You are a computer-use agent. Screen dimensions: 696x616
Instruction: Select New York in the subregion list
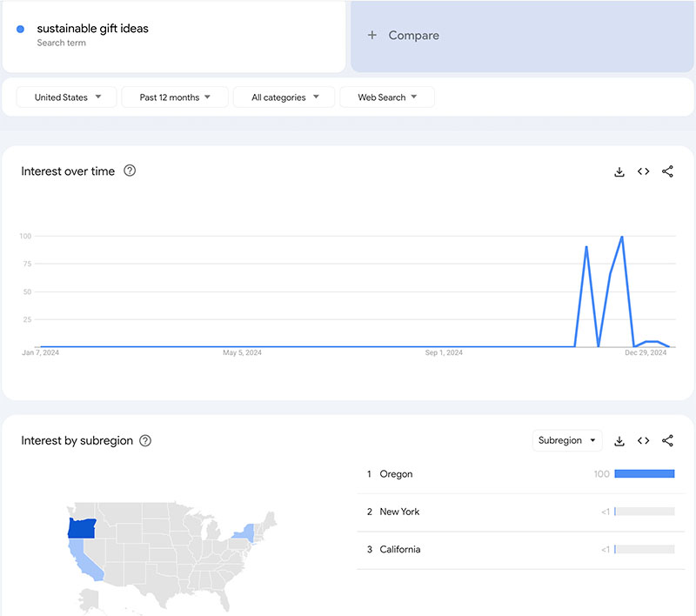pos(401,512)
